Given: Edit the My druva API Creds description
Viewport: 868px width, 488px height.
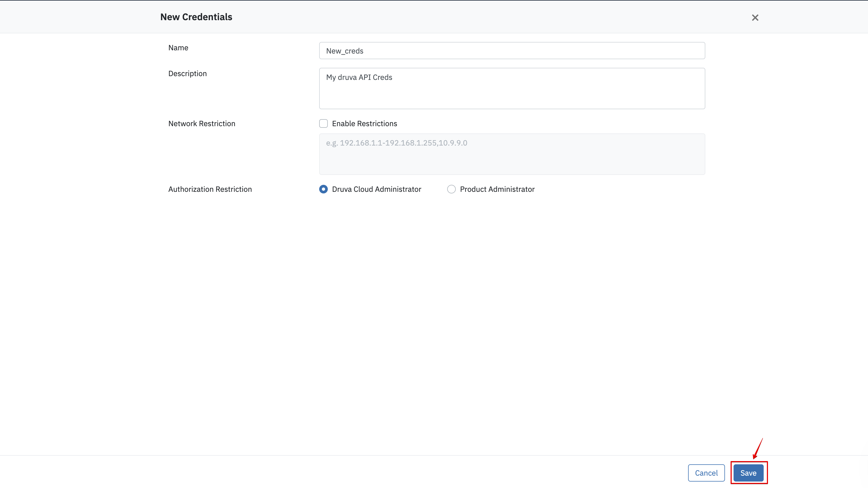Looking at the screenshot, I should coord(511,88).
